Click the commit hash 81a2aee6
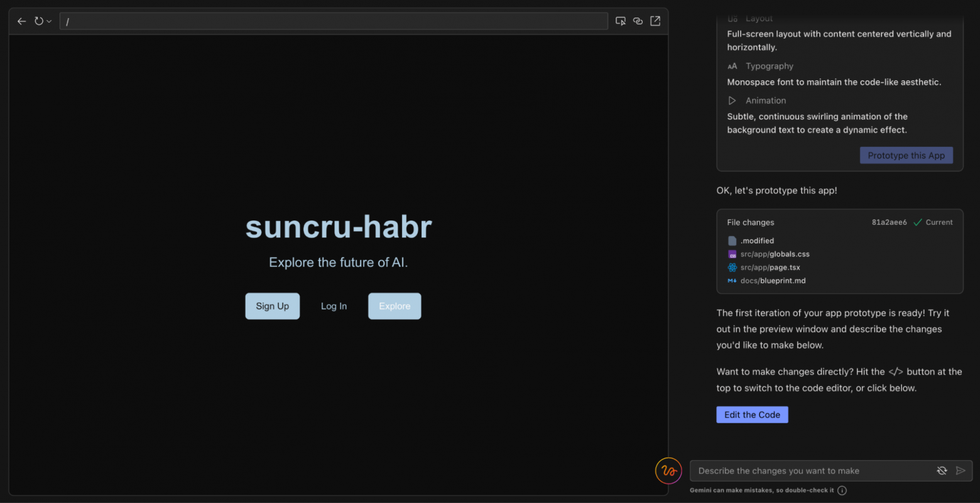Viewport: 980px width, 503px height. tap(890, 222)
